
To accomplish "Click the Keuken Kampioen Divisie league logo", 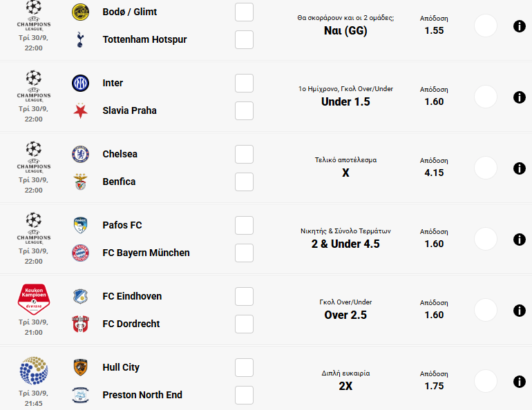I will [33, 299].
